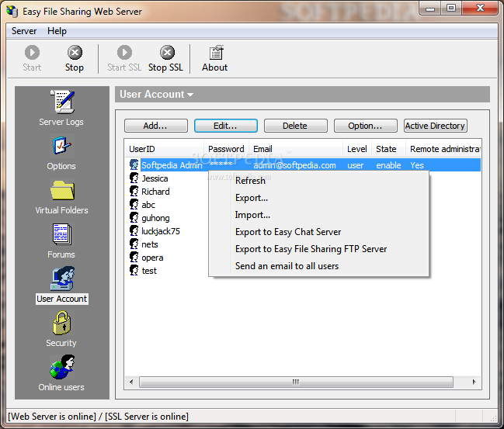
Task: Open the Options sidebar icon
Action: click(x=61, y=146)
